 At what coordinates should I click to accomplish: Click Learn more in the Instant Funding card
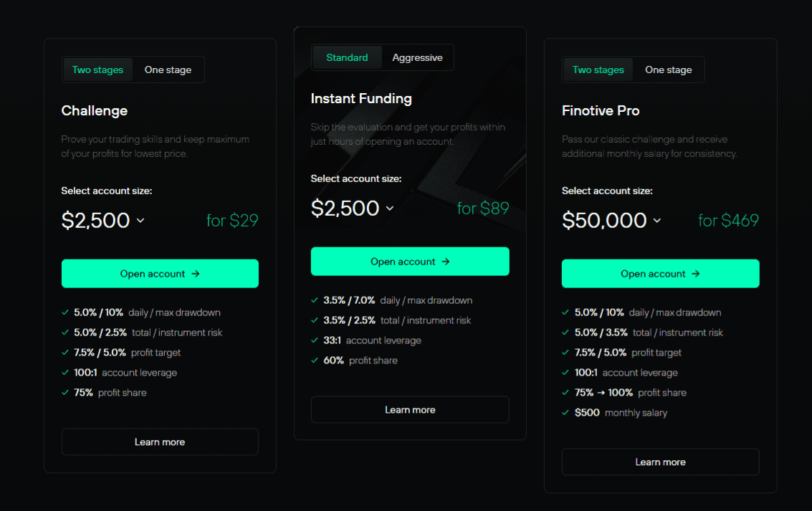point(409,409)
